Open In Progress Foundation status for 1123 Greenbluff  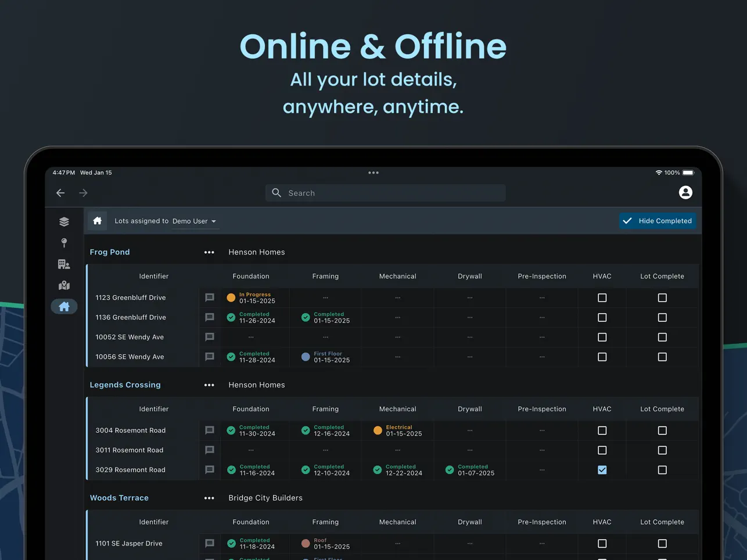tap(251, 298)
